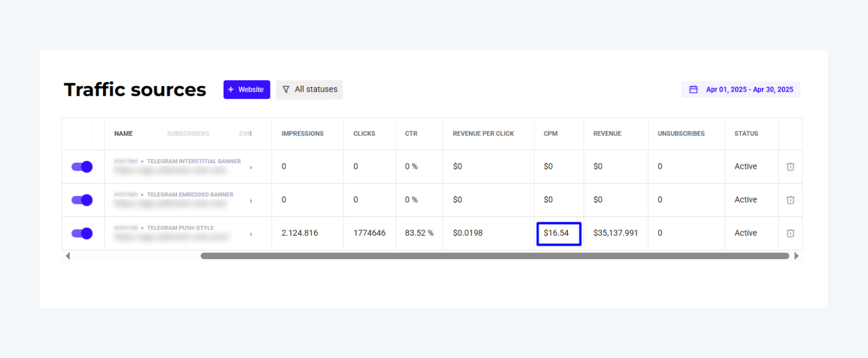Sort by Impressions column header
Image resolution: width=868 pixels, height=358 pixels.
pos(302,134)
